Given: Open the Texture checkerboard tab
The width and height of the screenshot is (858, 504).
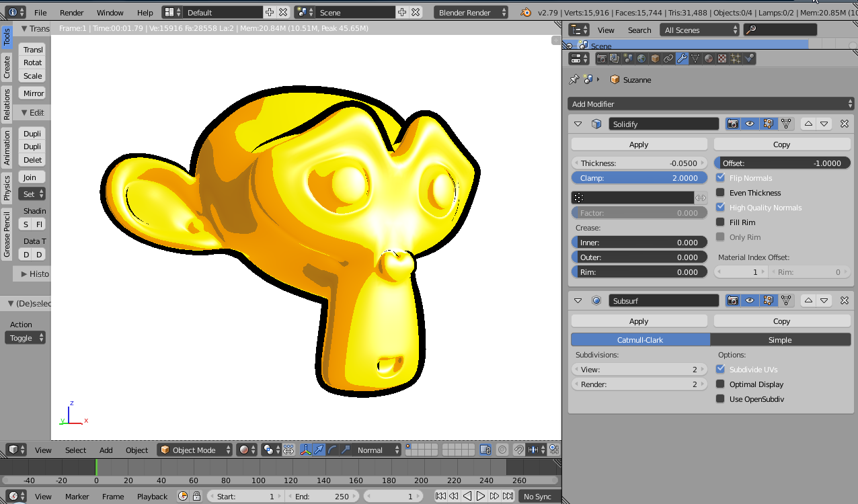Looking at the screenshot, I should pos(722,58).
